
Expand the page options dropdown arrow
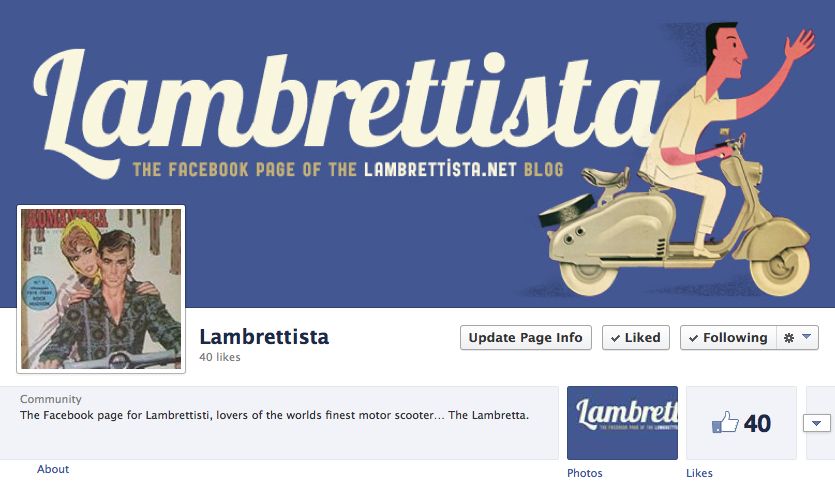coord(806,337)
